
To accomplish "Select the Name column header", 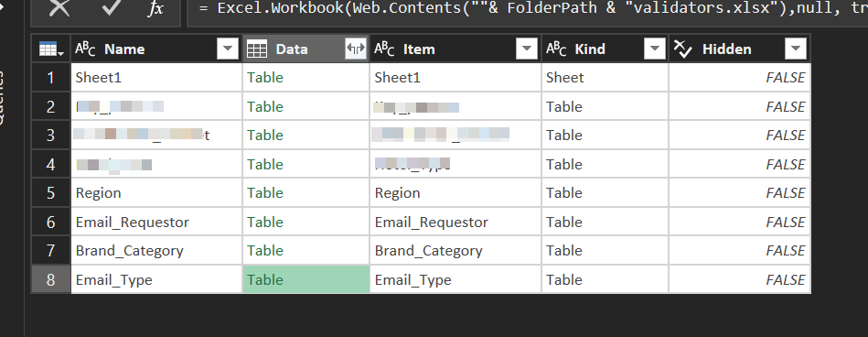I will point(157,49).
